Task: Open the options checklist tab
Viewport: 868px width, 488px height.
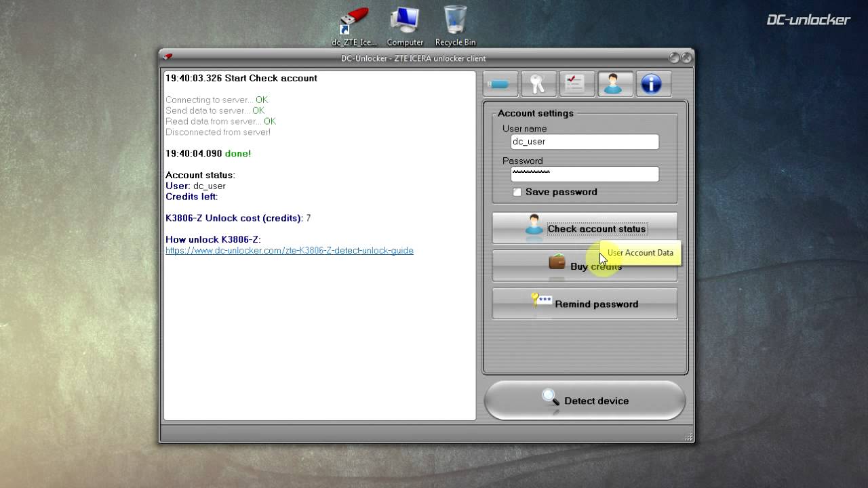Action: [x=576, y=84]
